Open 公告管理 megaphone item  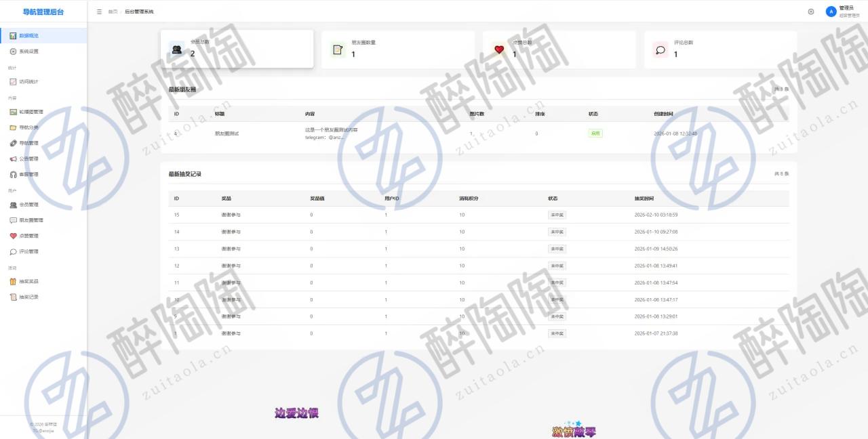coord(28,159)
